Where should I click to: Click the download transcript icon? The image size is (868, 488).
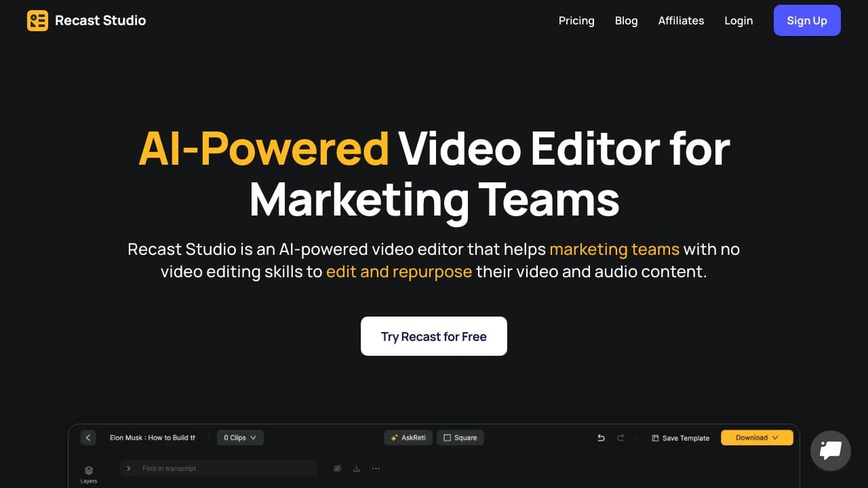[x=357, y=468]
